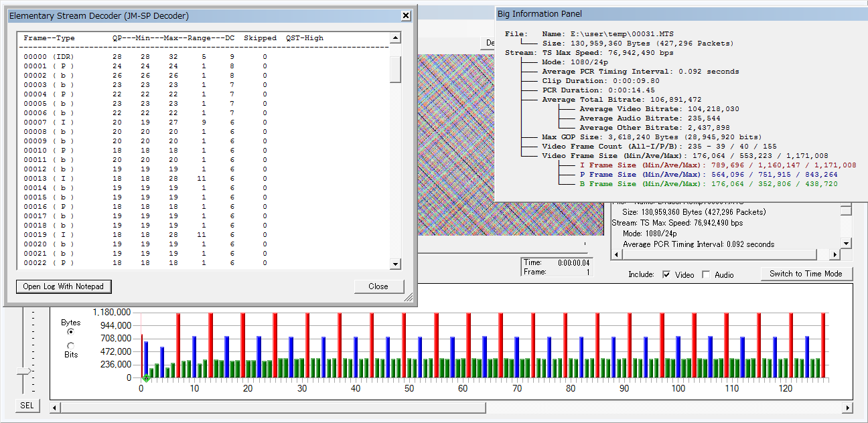Click the decoder frame list scroll-up arrow

click(395, 39)
